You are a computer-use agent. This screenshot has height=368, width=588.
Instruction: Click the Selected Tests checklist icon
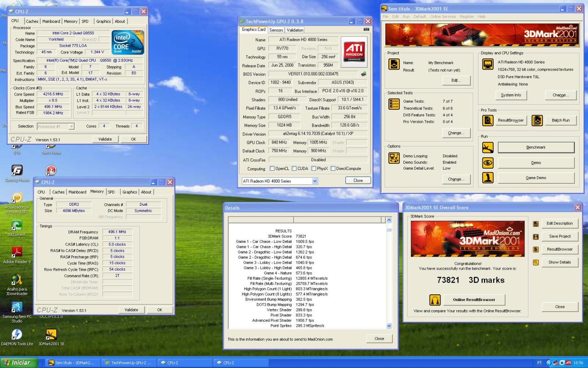pyautogui.click(x=394, y=104)
